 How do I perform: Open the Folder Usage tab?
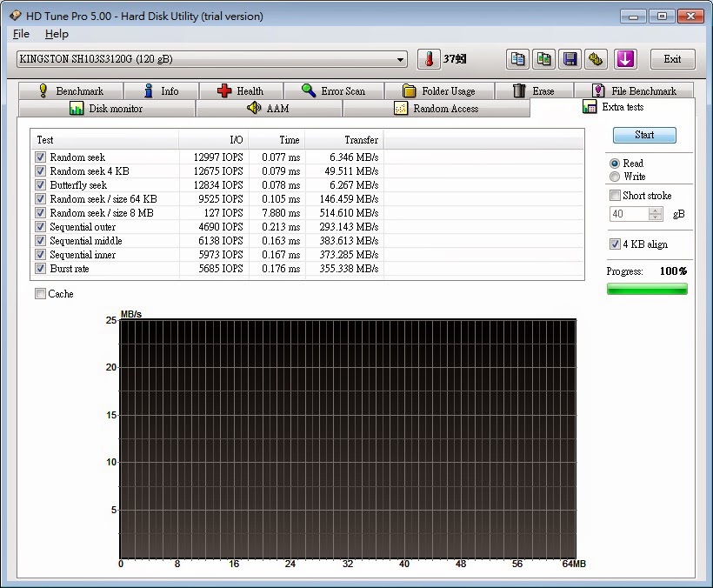pyautogui.click(x=439, y=91)
